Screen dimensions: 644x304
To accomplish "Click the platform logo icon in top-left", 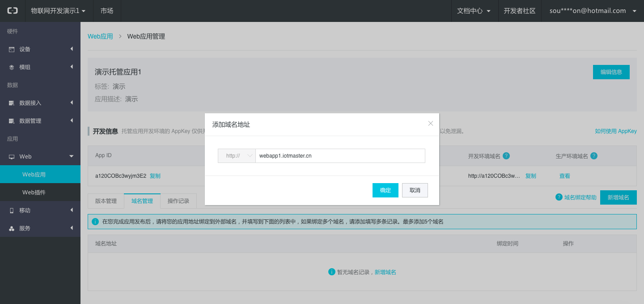I will [13, 11].
